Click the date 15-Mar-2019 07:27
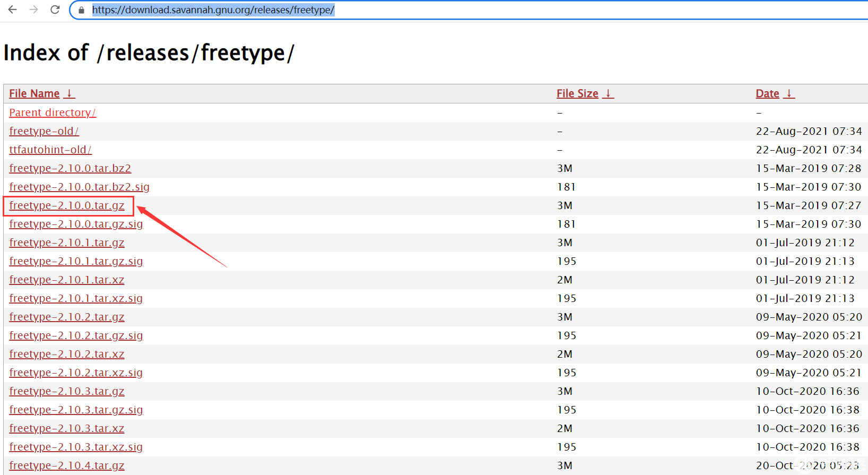 pos(809,205)
